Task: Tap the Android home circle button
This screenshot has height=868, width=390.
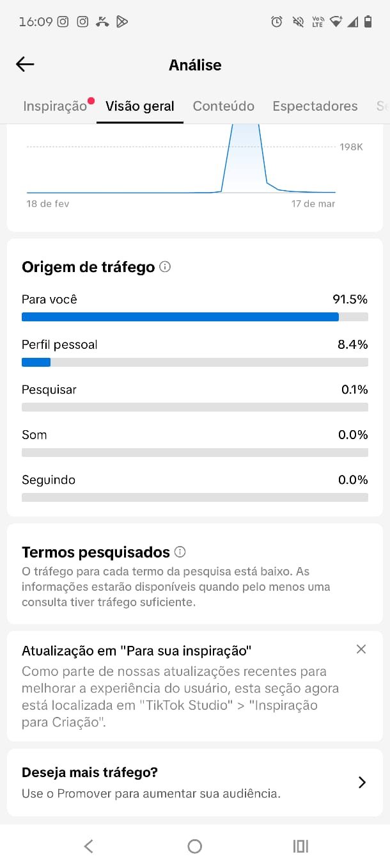Action: (195, 846)
